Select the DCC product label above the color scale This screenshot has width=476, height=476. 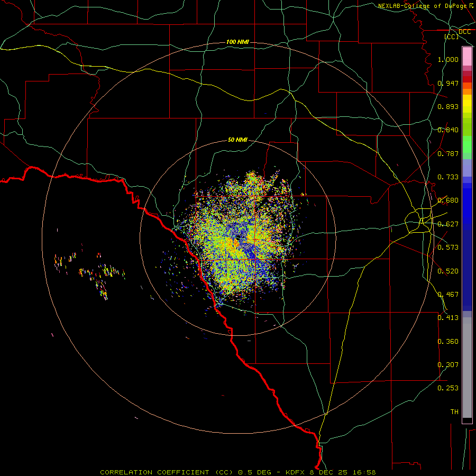point(464,32)
